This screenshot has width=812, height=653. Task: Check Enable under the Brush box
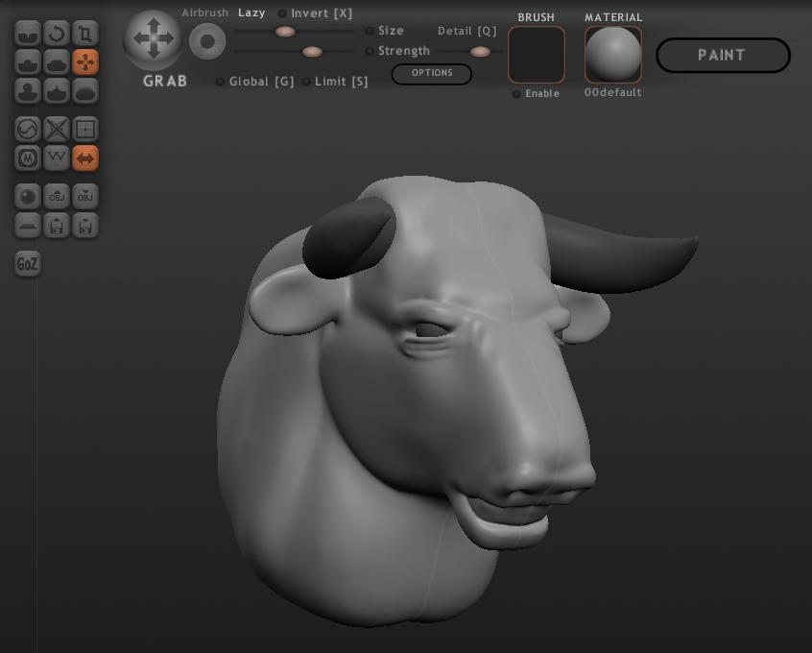[x=516, y=93]
